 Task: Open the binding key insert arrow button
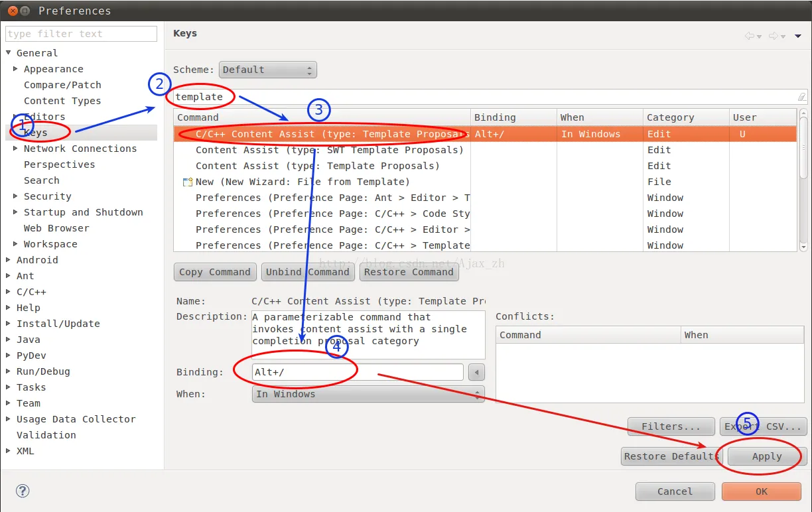pos(476,372)
